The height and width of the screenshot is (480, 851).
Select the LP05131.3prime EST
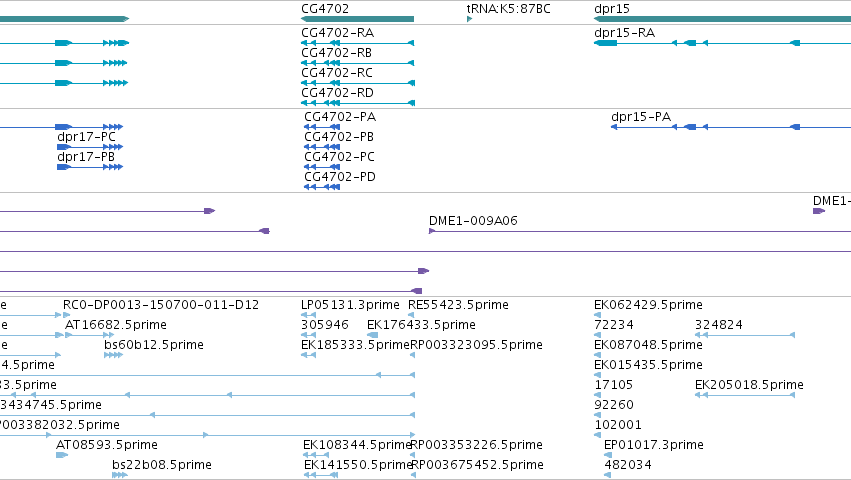click(x=350, y=305)
